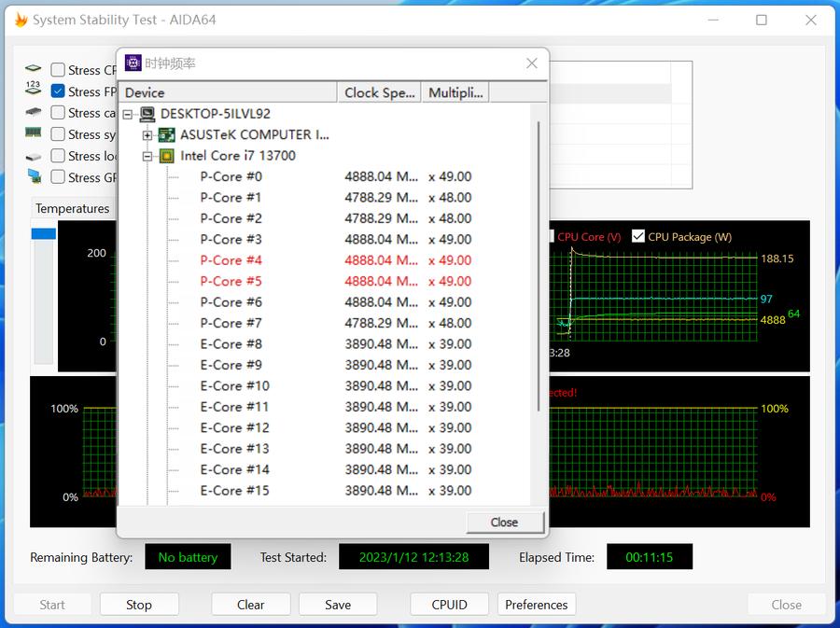Sort by the Clock Speed column header
The image size is (840, 628).
click(x=379, y=92)
